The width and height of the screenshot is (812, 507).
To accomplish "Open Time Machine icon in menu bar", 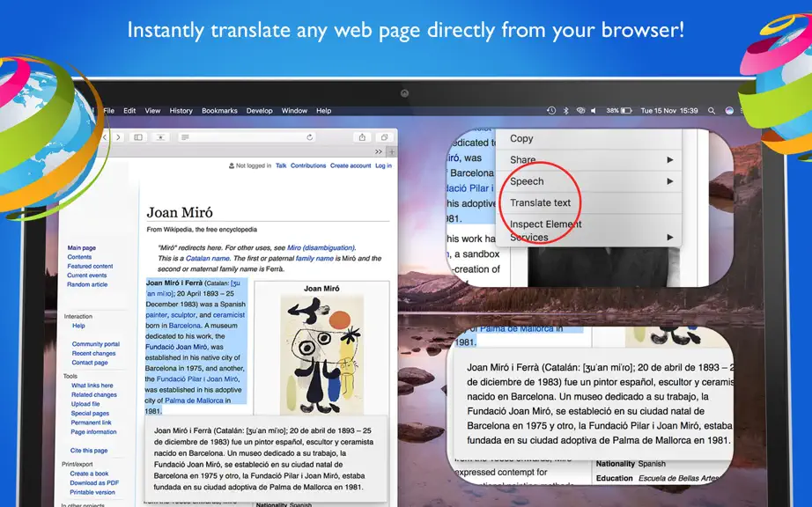I will 551,111.
